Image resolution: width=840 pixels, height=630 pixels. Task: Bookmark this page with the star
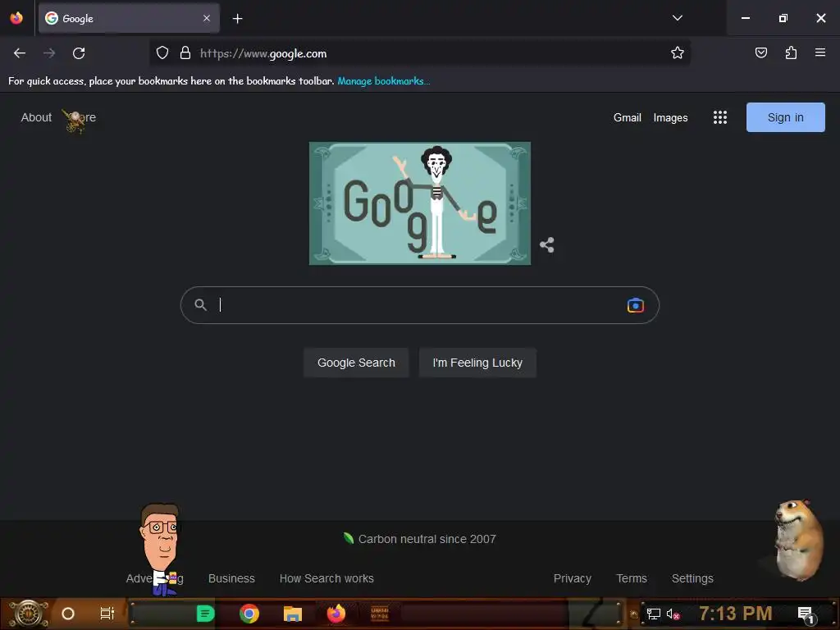(677, 53)
